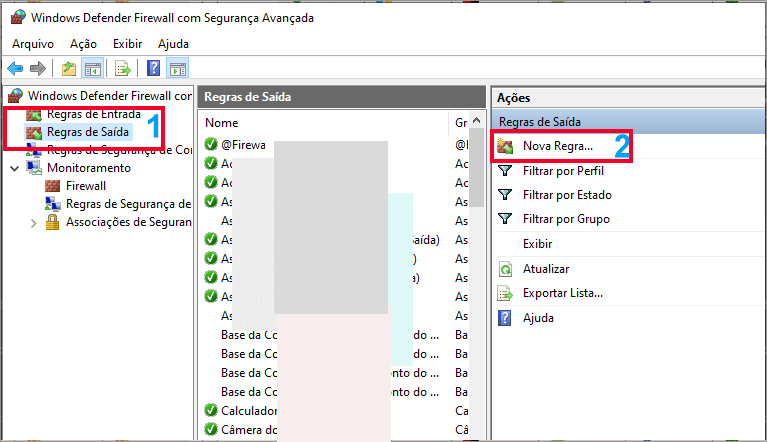Click the Exportar Lista icon in Ações
767x442 pixels.
click(x=505, y=293)
